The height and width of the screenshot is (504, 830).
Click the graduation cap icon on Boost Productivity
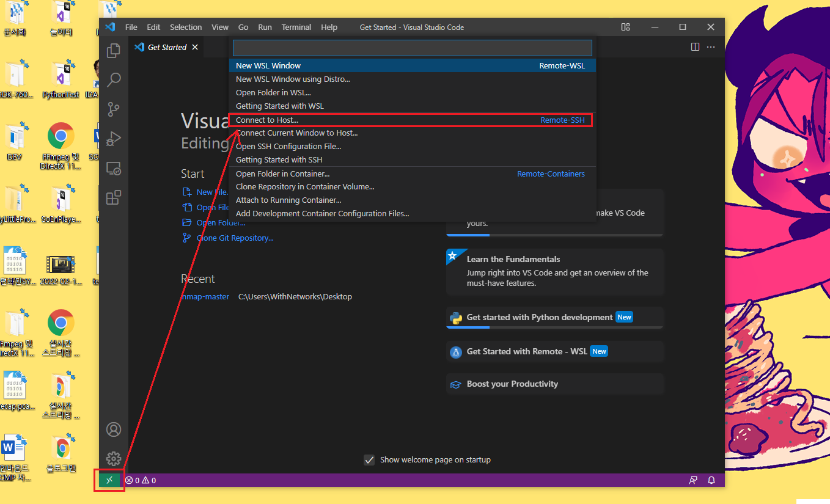click(x=455, y=384)
